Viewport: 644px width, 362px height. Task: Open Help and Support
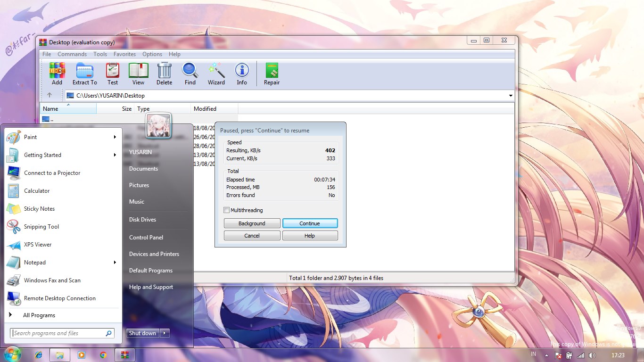click(x=151, y=287)
